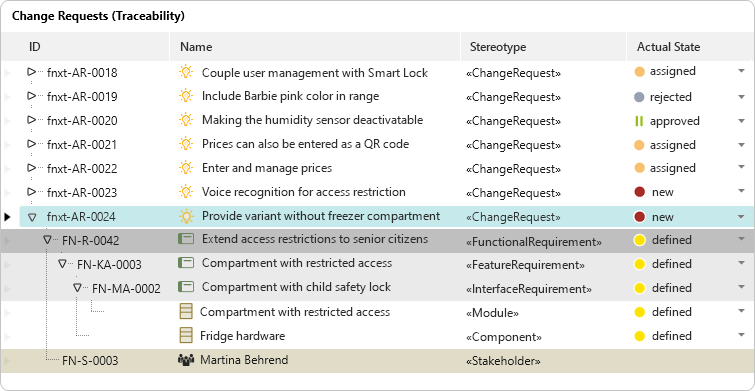Click lightbulb icon beside Include Barbie pink color

pos(186,96)
